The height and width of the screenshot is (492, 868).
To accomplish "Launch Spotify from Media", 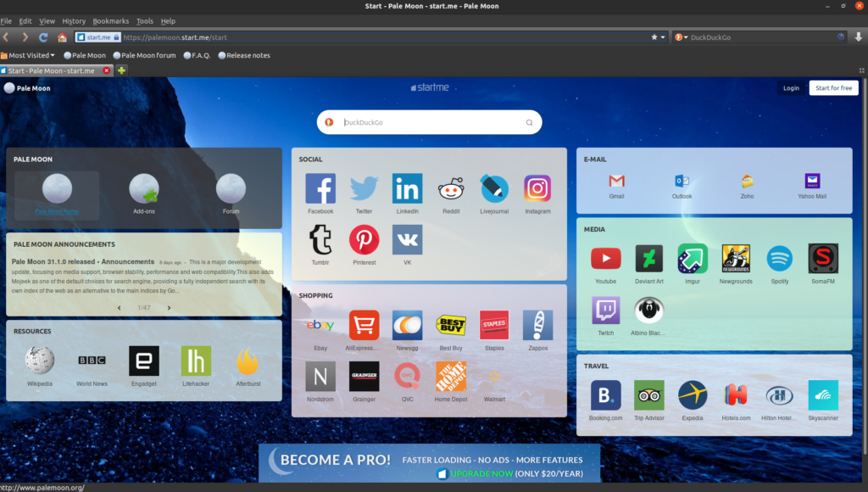I will click(780, 258).
